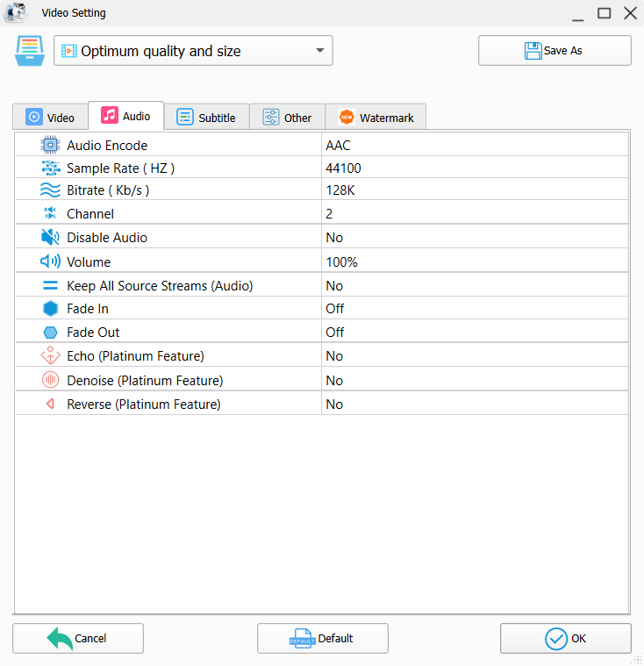The image size is (644, 666).
Task: Toggle Disable Audio value No
Action: 475,237
